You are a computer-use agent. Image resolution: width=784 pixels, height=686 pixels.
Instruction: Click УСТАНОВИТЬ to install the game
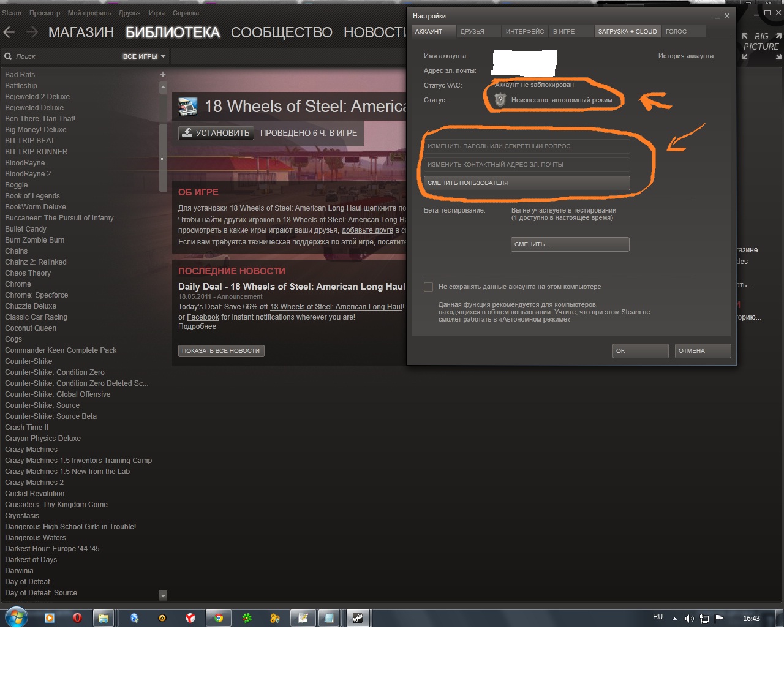[x=216, y=133]
